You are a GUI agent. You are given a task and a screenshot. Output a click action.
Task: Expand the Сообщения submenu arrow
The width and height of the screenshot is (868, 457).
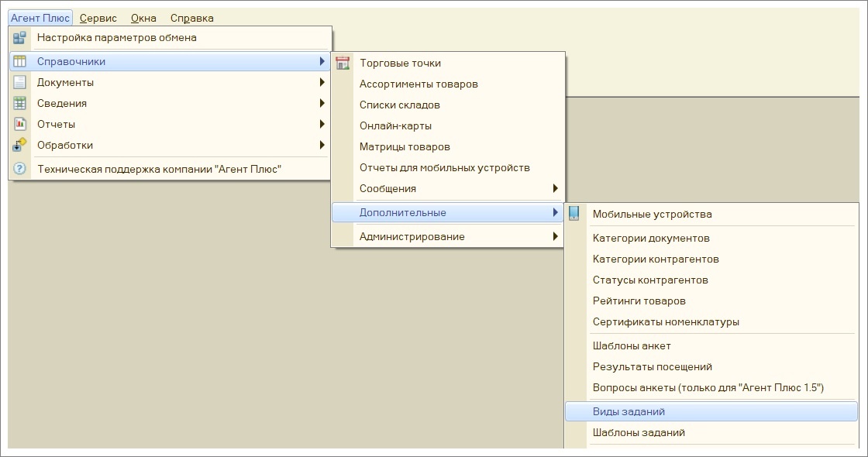[x=555, y=189]
